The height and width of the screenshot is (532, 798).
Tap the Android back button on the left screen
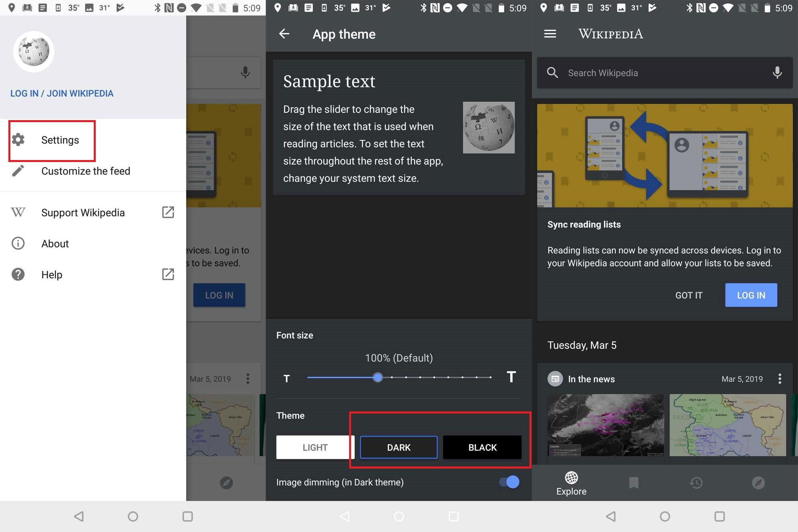pyautogui.click(x=79, y=516)
